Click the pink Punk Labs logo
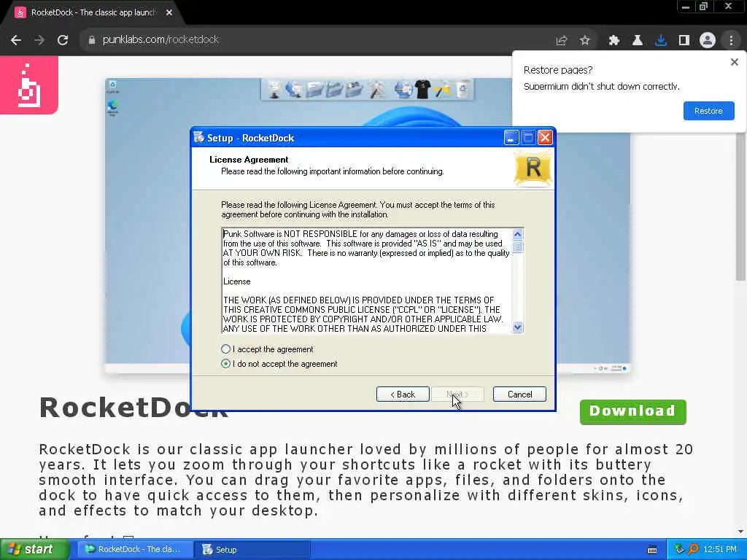747x560 pixels. click(x=28, y=85)
